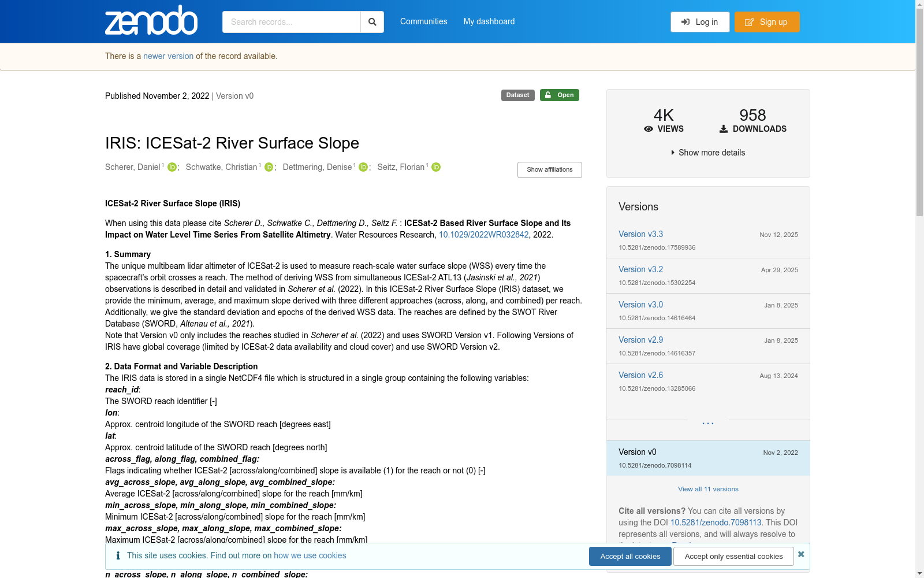
Task: Click the cookie banner info icon
Action: tap(118, 555)
